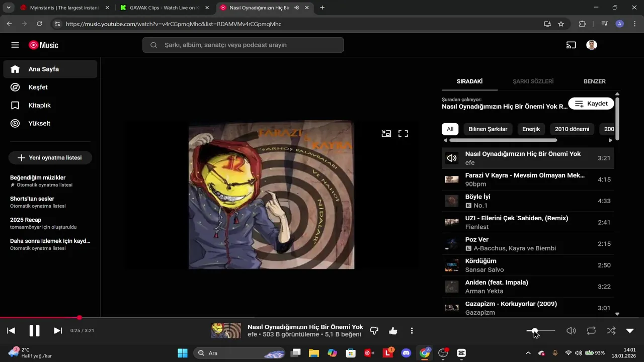Image resolution: width=644 pixels, height=362 pixels.
Task: Open Microsoft Store from taskbar
Action: [x=351, y=353]
